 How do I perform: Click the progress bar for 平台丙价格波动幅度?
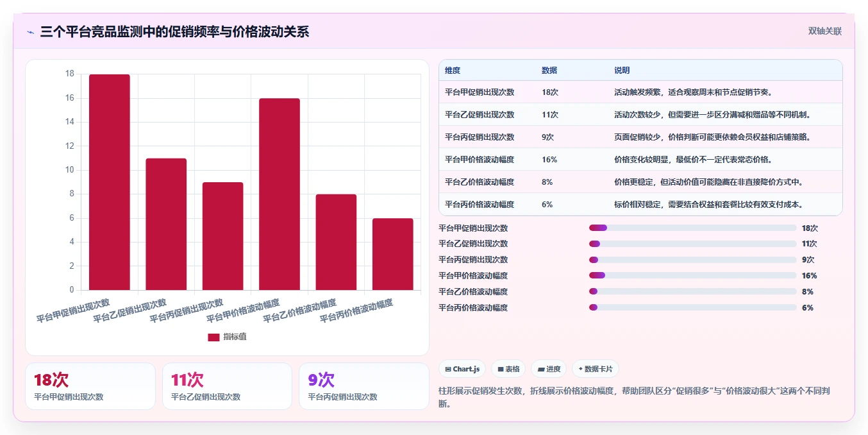[692, 308]
